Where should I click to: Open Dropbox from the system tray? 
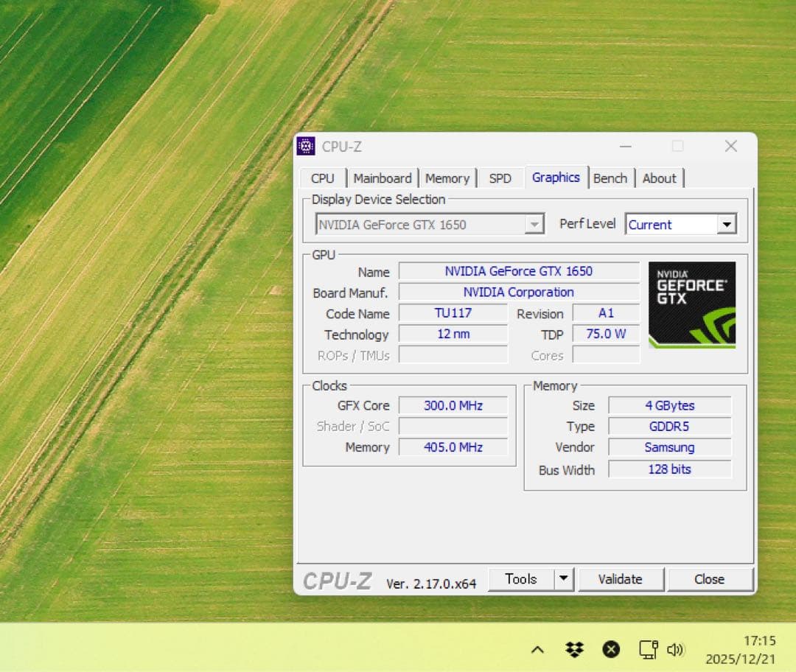[x=574, y=649]
